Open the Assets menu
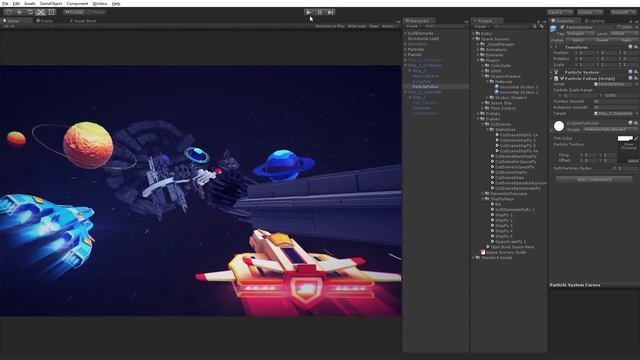 29,3
